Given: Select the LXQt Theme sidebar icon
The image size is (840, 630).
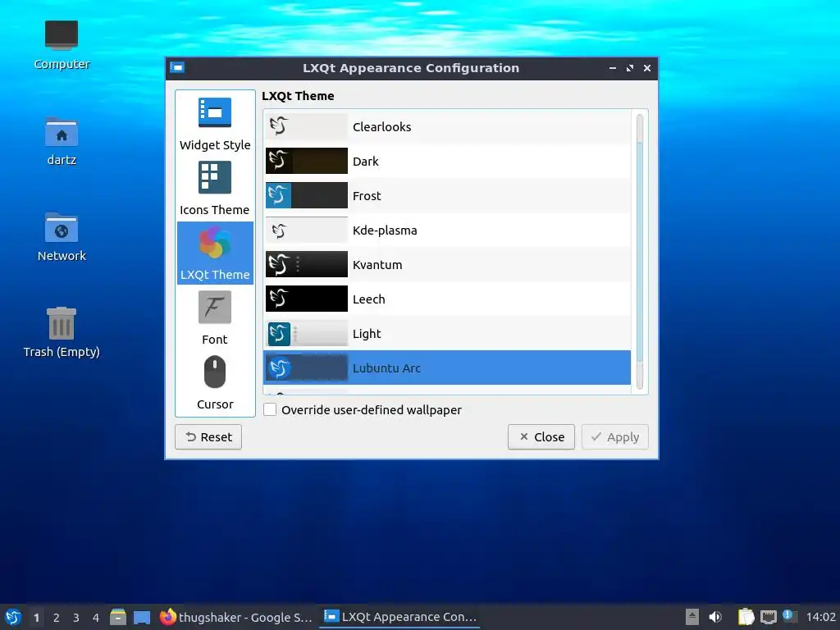Looking at the screenshot, I should pos(214,242).
